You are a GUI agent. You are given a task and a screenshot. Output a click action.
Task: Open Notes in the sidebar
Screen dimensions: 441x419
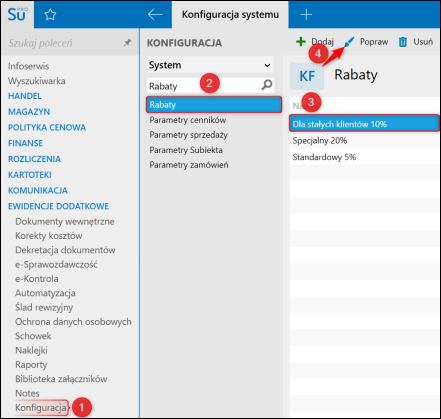coord(27,393)
